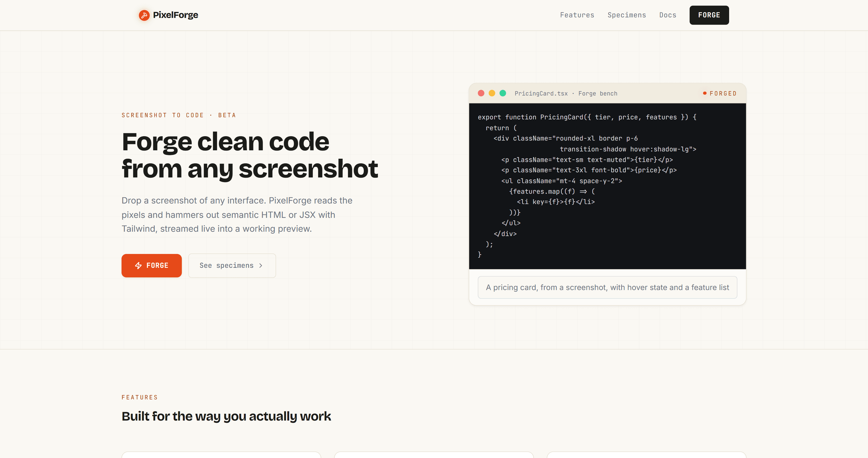This screenshot has height=458, width=868.
Task: Open the See specimens button
Action: [x=232, y=266]
